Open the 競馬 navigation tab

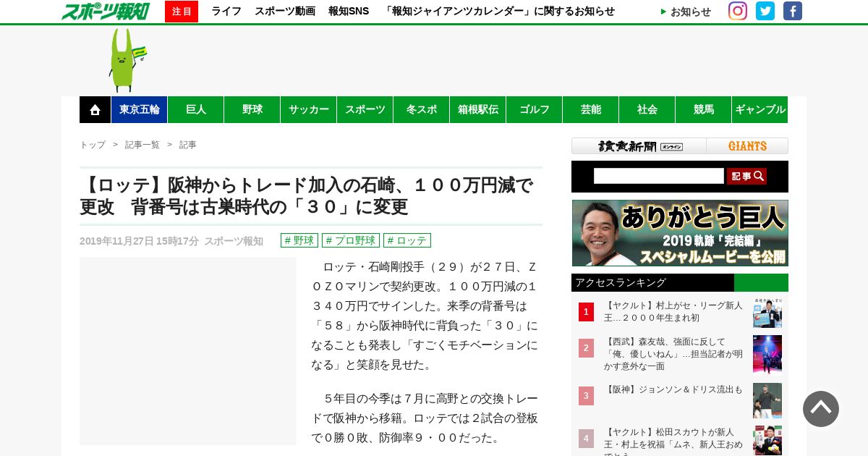click(704, 109)
